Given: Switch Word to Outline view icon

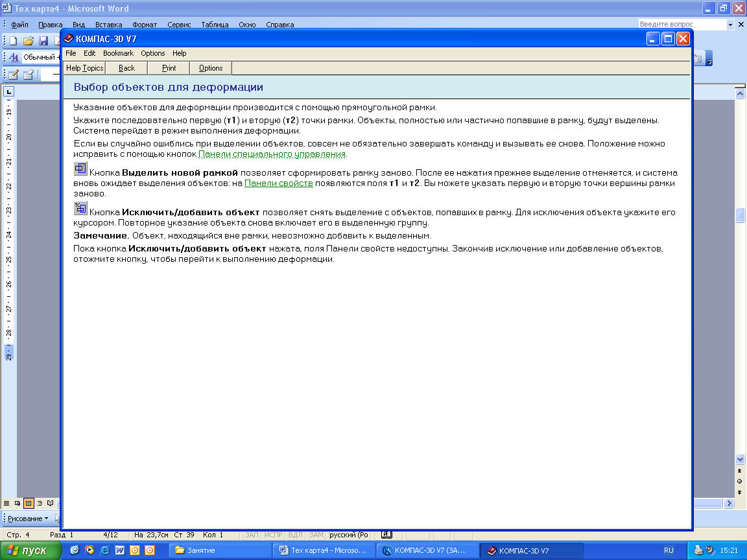Looking at the screenshot, I should pyautogui.click(x=39, y=503).
